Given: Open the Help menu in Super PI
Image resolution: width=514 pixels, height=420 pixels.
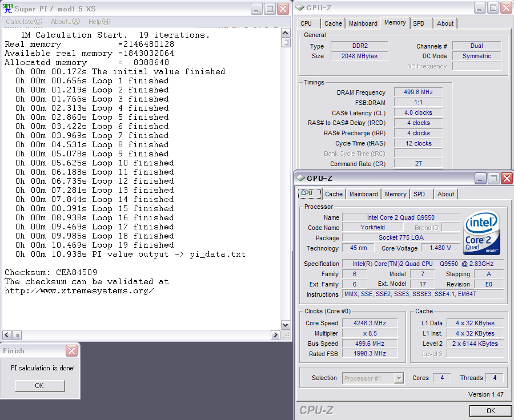Looking at the screenshot, I should tap(99, 22).
